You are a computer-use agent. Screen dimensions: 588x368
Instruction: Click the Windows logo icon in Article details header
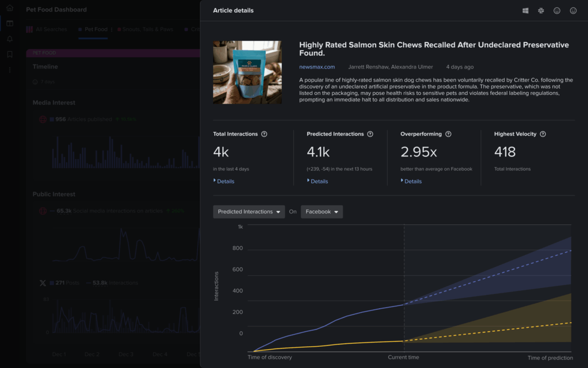[525, 10]
